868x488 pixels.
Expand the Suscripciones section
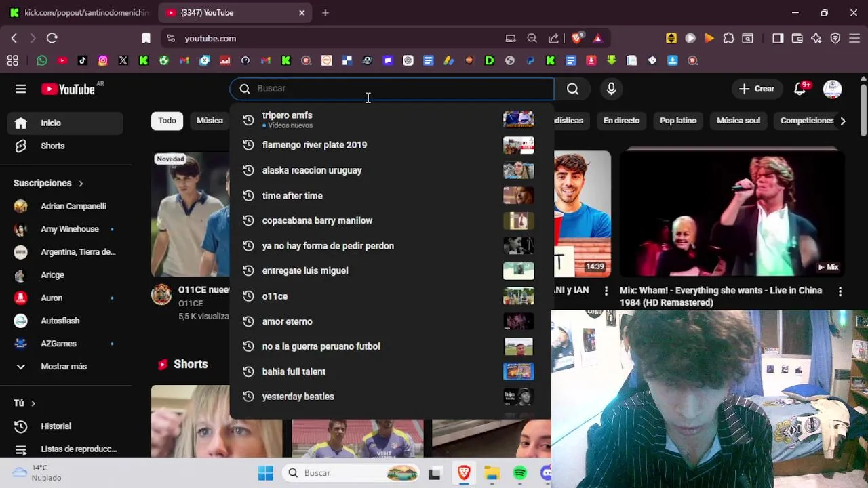(48, 183)
